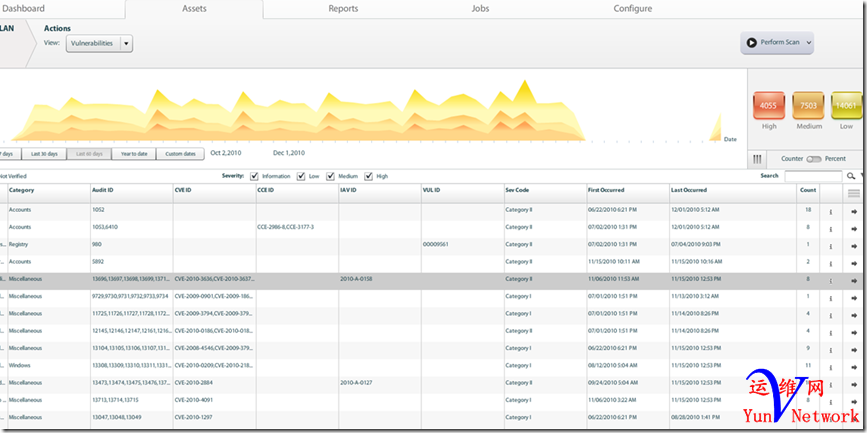Open the column options menu icon in header

(x=853, y=193)
